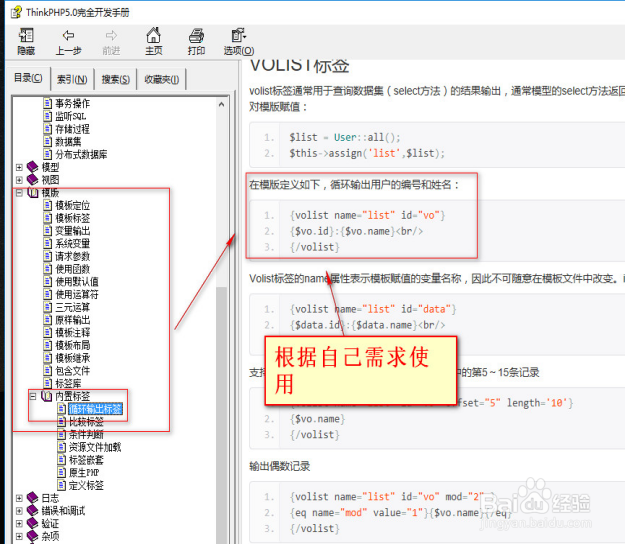Select the 模板布局 topic

(x=73, y=346)
